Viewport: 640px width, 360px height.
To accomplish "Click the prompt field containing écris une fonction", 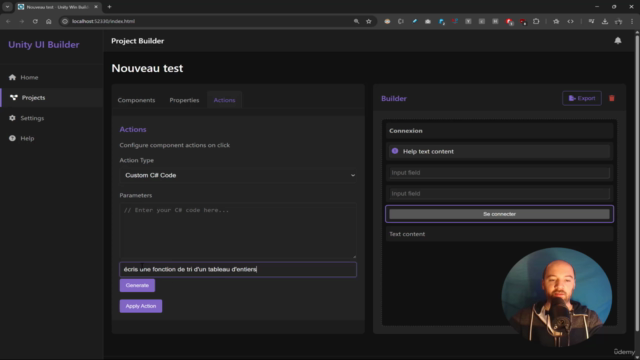I will tap(238, 269).
